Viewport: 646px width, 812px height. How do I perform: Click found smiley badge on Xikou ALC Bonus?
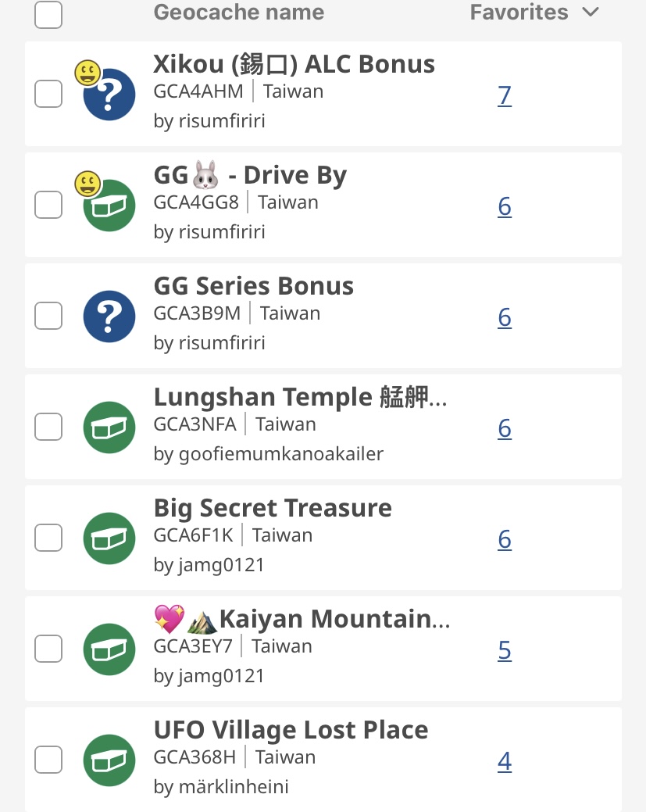pyautogui.click(x=88, y=73)
